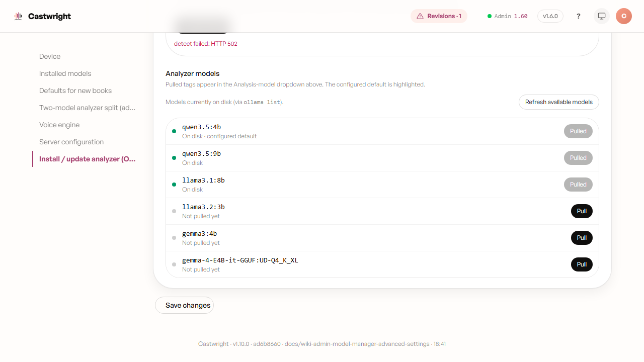Click the Revisions · 1 badge

coord(439,16)
